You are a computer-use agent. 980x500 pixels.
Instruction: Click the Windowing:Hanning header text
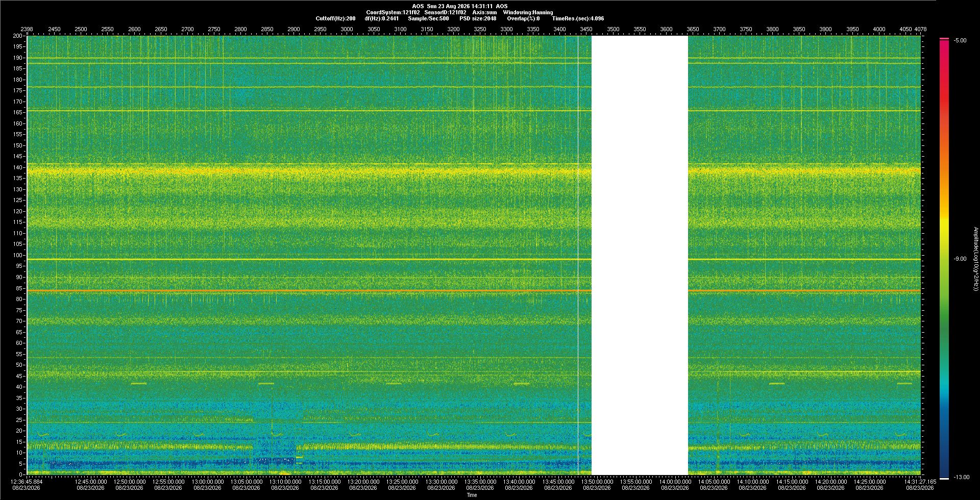pyautogui.click(x=528, y=12)
